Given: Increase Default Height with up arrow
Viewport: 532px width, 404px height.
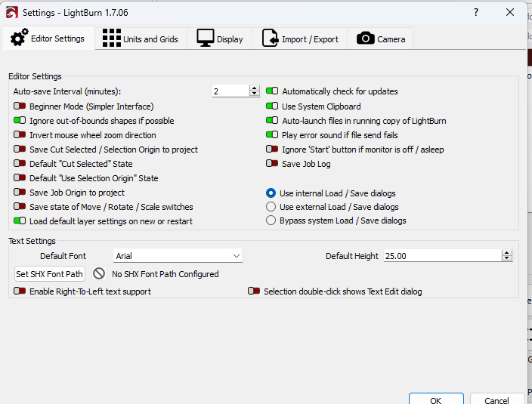Looking at the screenshot, I should pos(507,253).
